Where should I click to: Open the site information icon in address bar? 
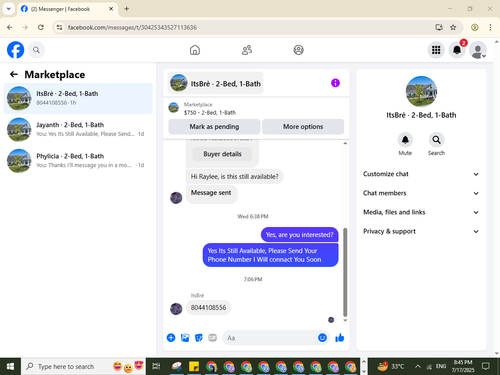pos(59,27)
